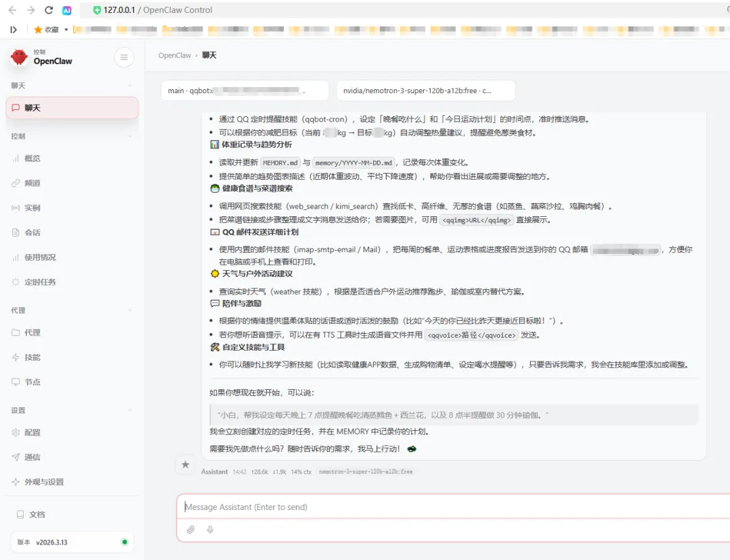Open 通信 communication in sidebar
730x560 pixels.
[72, 457]
